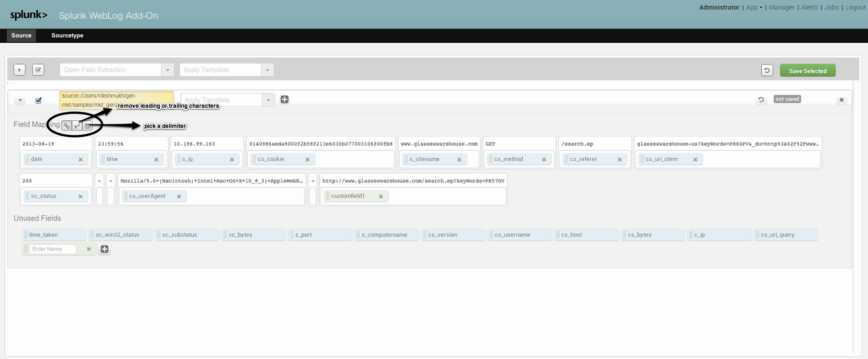Remove the s_ip field mapping
868x359 pixels.
point(232,159)
